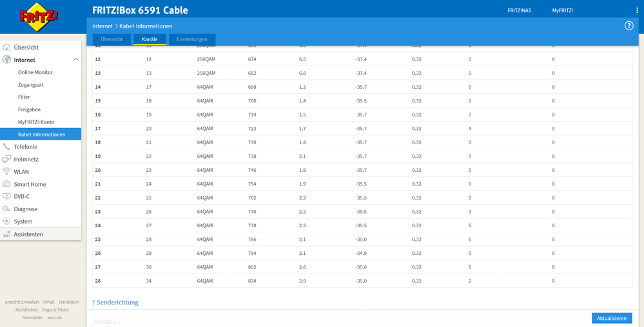Open the three-dot menu in header

click(637, 11)
